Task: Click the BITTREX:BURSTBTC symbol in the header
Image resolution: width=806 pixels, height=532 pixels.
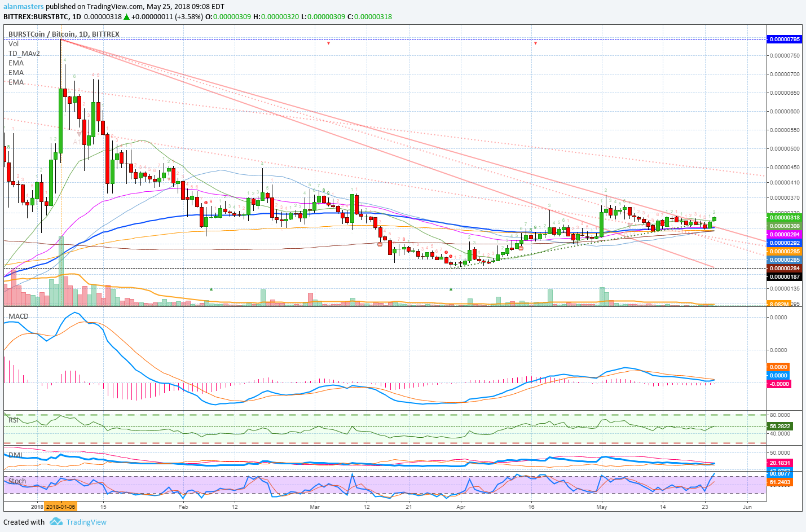Action: click(36, 16)
